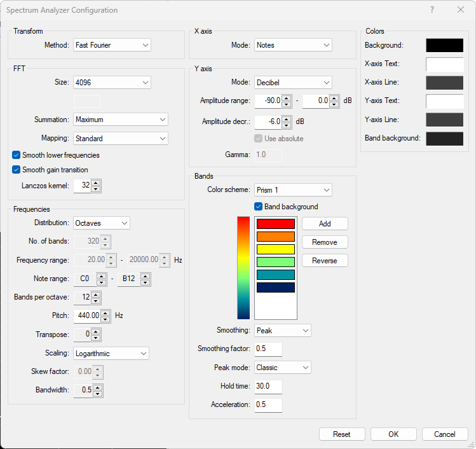The image size is (476, 449).
Task: Decrease Bands per octave with down arrow
Action: pos(95,300)
